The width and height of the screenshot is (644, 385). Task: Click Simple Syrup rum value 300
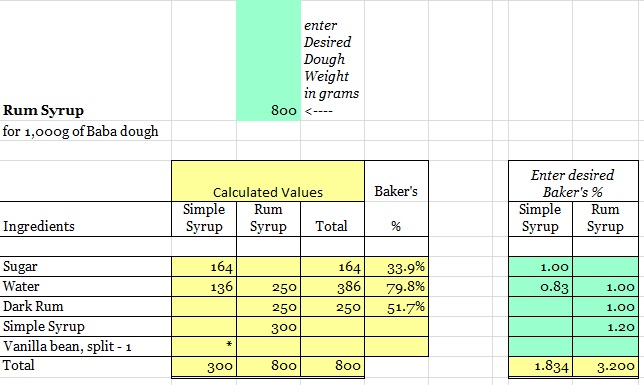(269, 327)
